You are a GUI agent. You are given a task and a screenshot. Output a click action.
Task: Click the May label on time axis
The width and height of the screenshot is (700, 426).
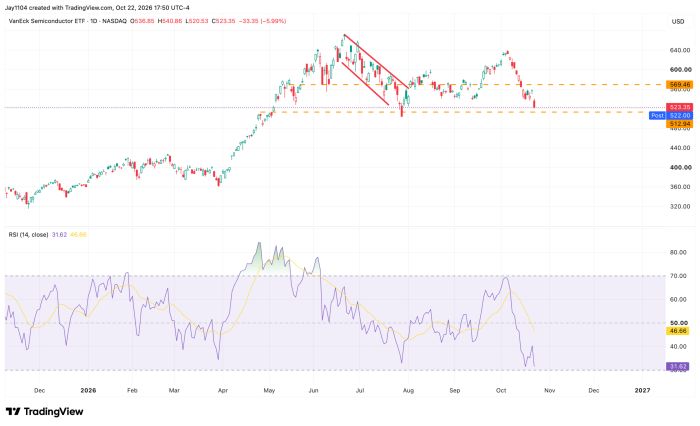point(269,390)
